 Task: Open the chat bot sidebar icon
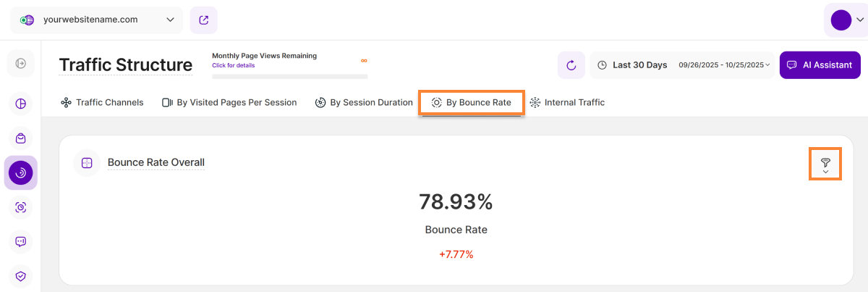[21, 241]
